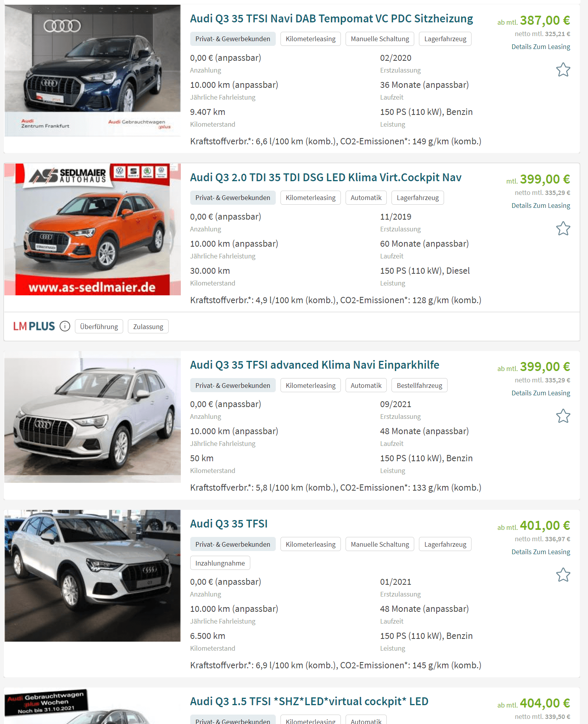Open the Audi Q3 2.0 TDI 35 TDI DSG title
Screen dimensions: 588x724
(326, 178)
